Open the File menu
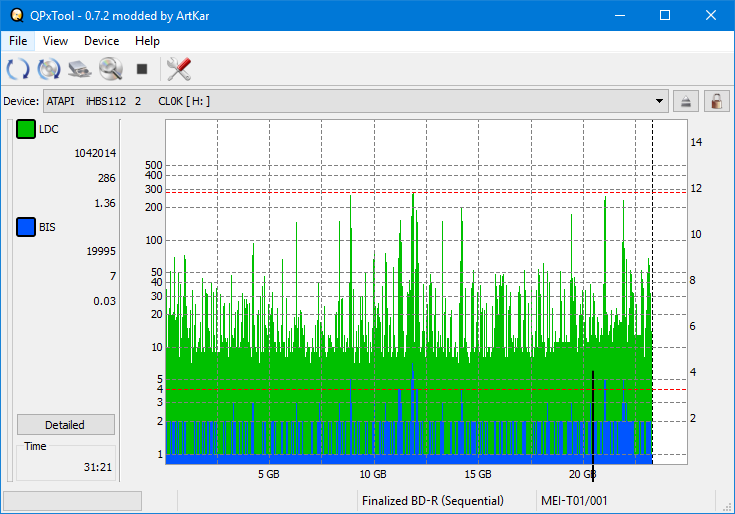 click(18, 41)
